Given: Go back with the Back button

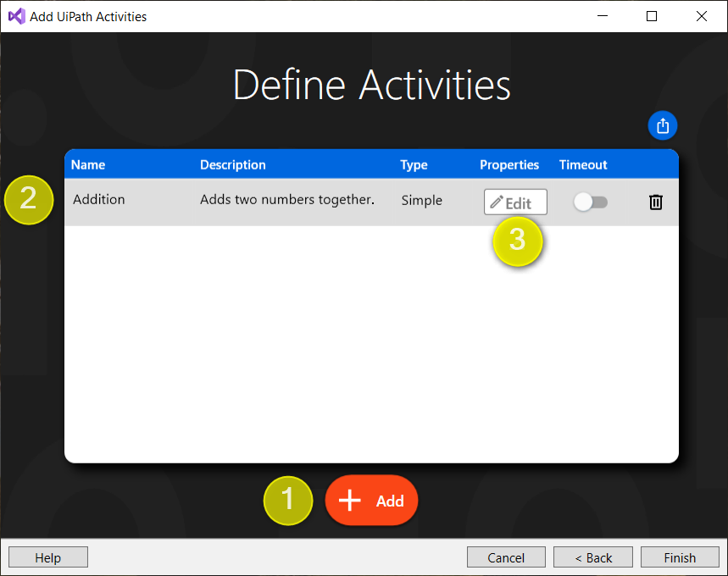Looking at the screenshot, I should (x=592, y=557).
